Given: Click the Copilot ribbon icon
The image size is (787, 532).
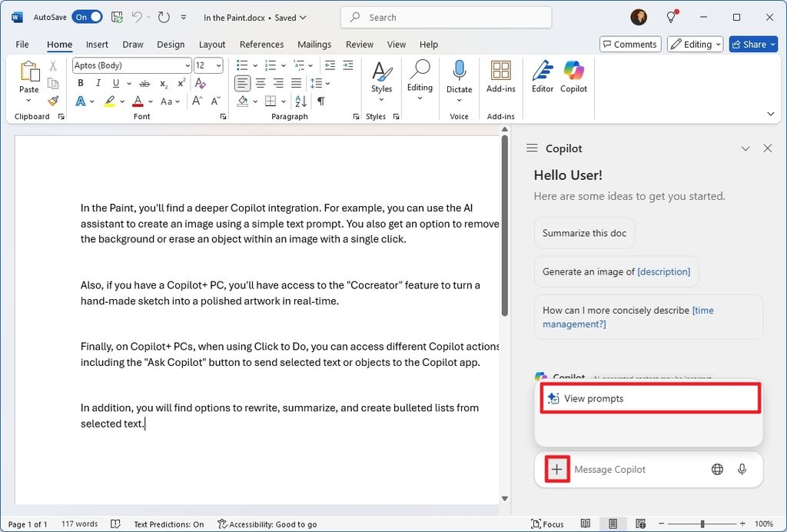Looking at the screenshot, I should tap(573, 77).
